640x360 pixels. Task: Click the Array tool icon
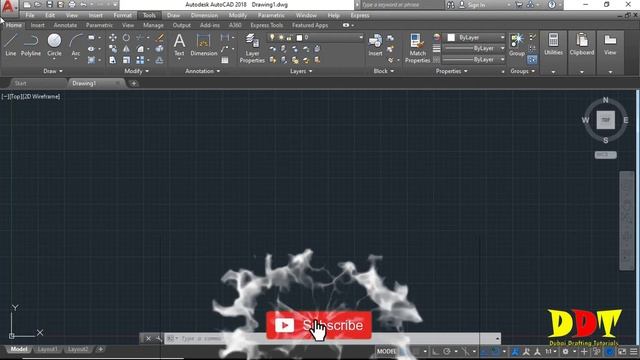tap(140, 60)
